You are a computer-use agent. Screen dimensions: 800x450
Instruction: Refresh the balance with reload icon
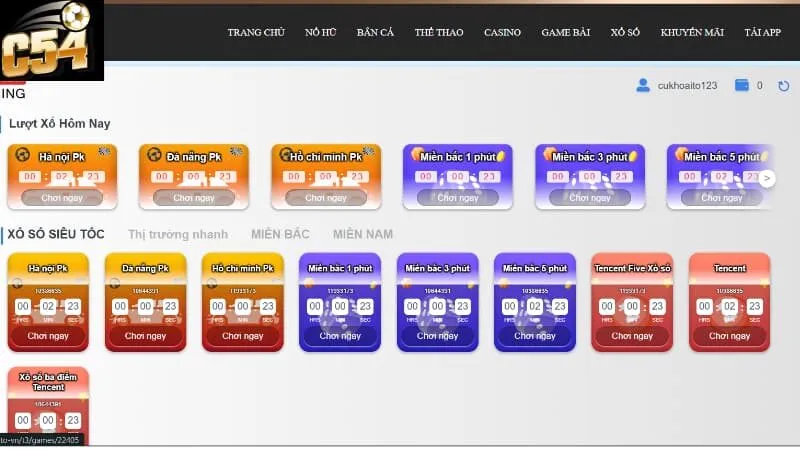click(x=783, y=86)
